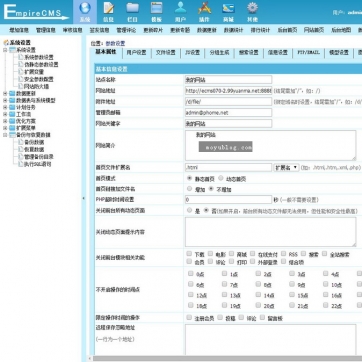Expand the 计划任务 tree node

point(5,107)
